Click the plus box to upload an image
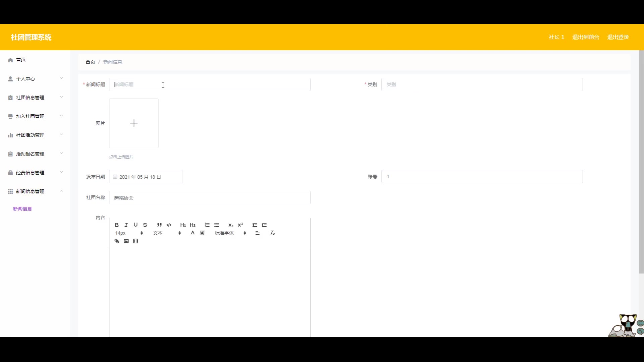The height and width of the screenshot is (362, 644). [x=134, y=123]
